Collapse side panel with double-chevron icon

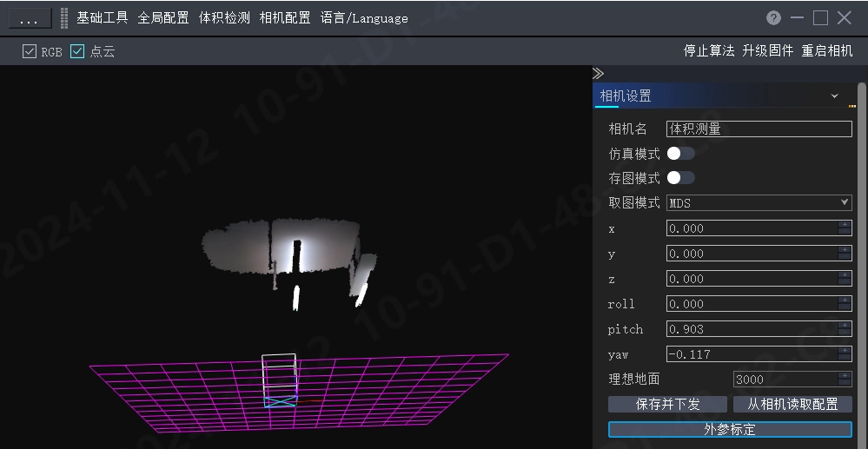[x=598, y=74]
